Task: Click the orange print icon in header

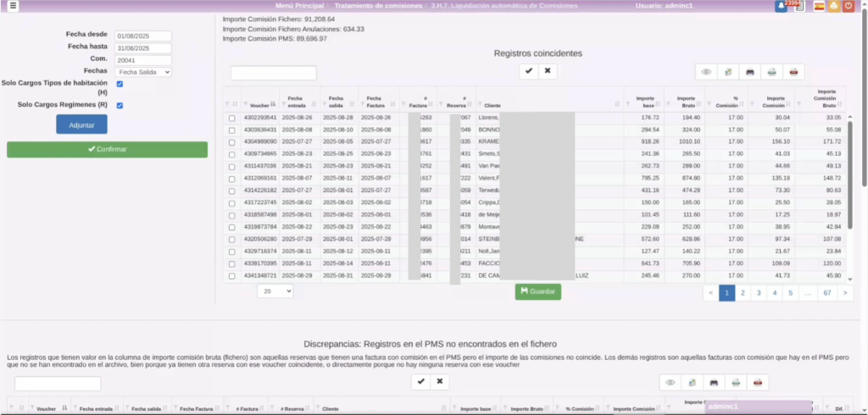Action: pyautogui.click(x=834, y=6)
